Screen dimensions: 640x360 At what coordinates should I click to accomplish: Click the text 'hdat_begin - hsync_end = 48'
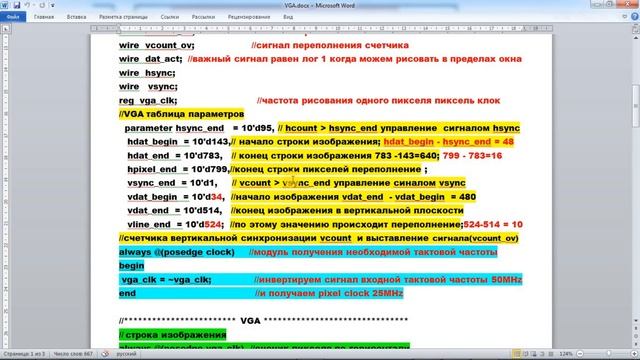(449, 142)
